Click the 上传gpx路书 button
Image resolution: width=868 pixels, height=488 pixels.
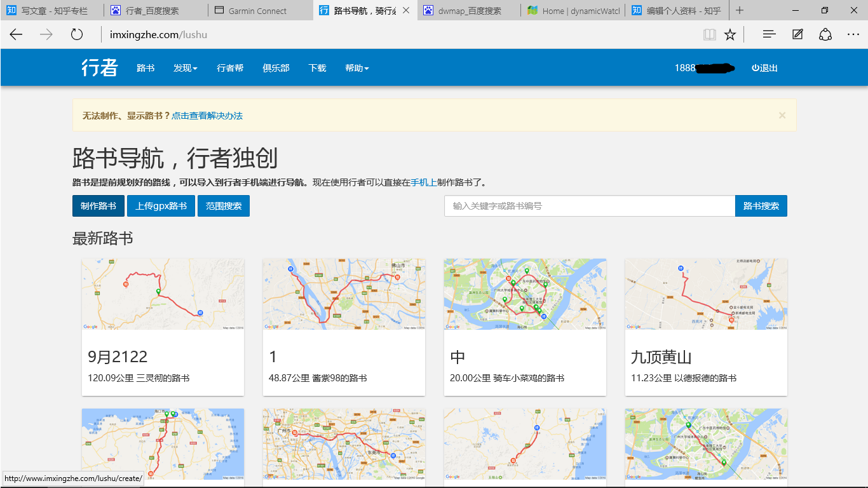pos(161,206)
